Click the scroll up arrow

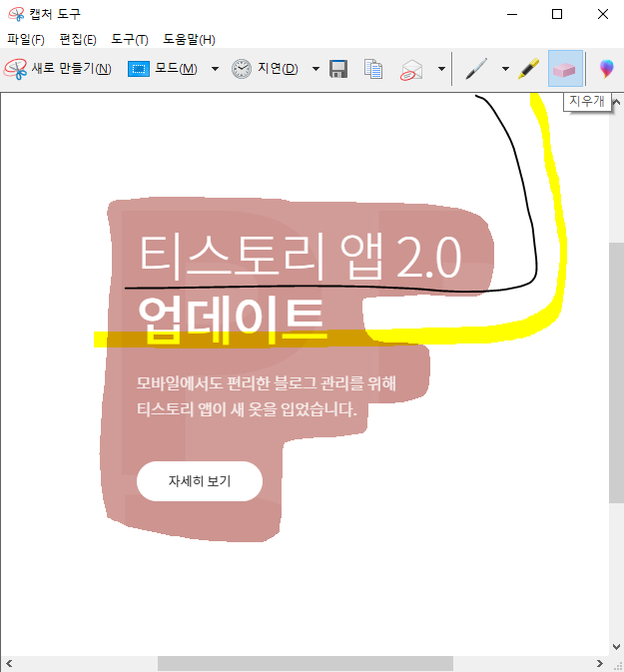coord(616,102)
